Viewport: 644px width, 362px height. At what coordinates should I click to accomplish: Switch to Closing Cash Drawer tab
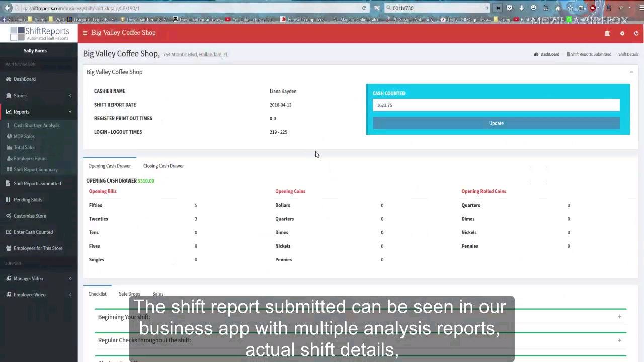click(164, 166)
